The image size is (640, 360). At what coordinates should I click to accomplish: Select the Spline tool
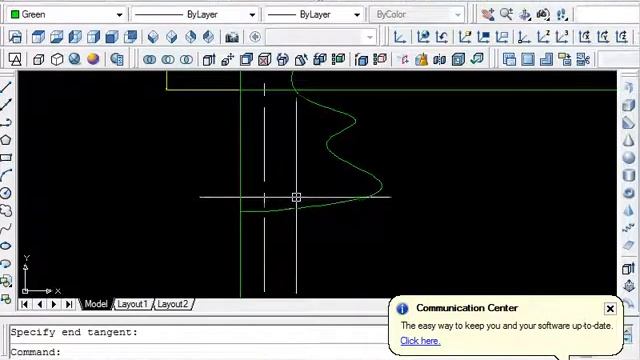click(6, 228)
